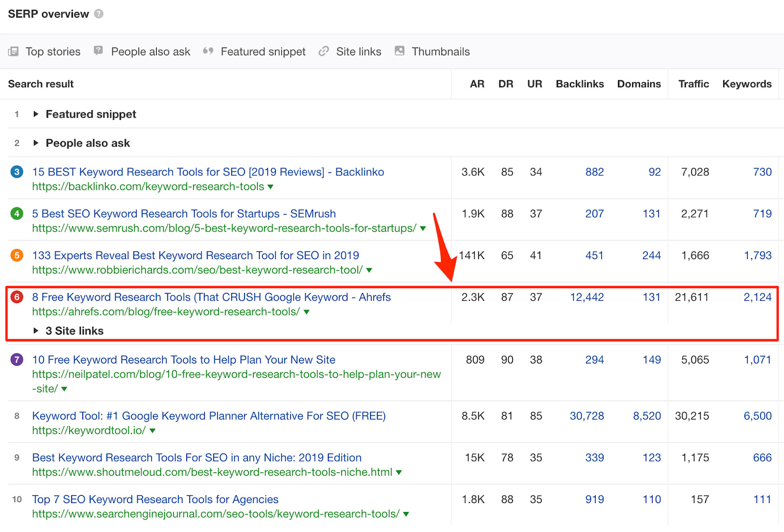Click the Site links chain icon
Image resolution: width=784 pixels, height=532 pixels.
tap(323, 51)
